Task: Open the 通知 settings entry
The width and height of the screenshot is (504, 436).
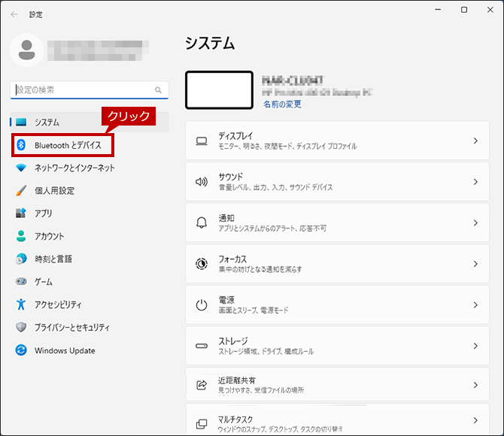Action: click(337, 223)
